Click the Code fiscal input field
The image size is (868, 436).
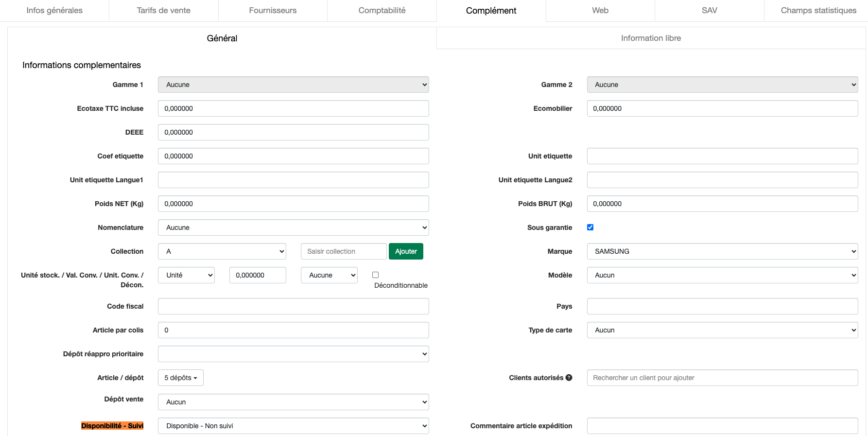293,306
